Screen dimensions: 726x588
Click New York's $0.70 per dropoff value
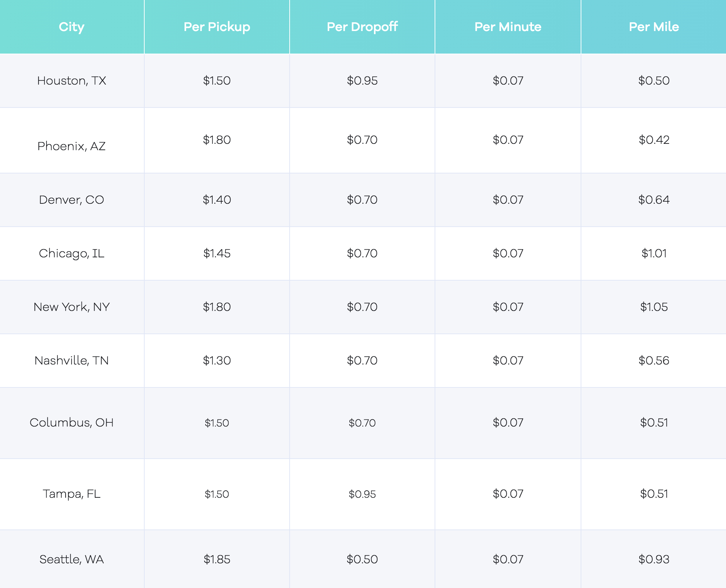tap(362, 307)
